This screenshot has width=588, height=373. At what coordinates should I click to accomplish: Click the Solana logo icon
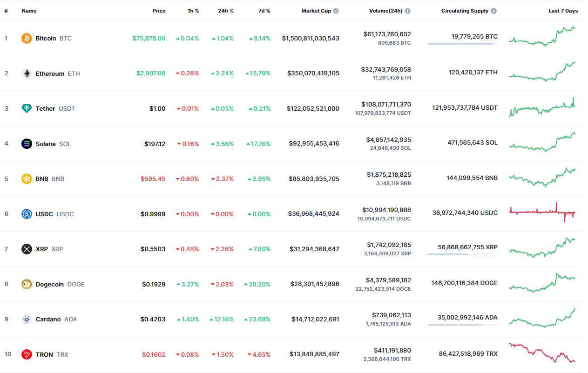27,144
